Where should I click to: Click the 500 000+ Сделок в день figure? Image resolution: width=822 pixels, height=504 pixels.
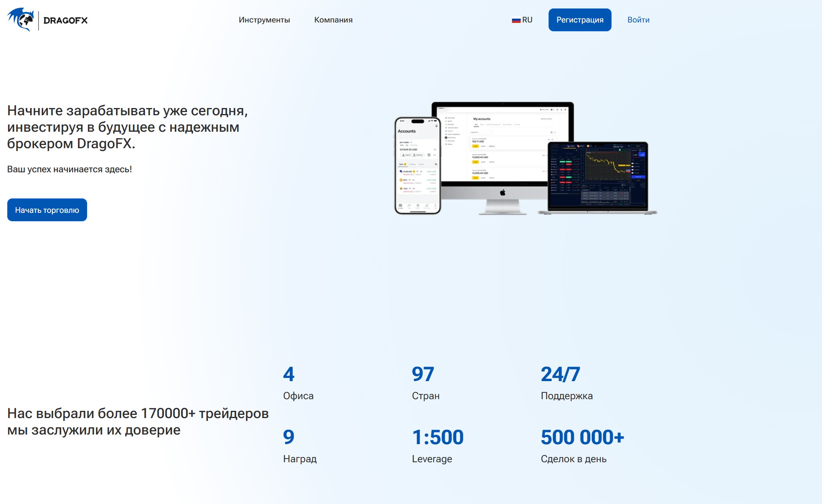[582, 438]
